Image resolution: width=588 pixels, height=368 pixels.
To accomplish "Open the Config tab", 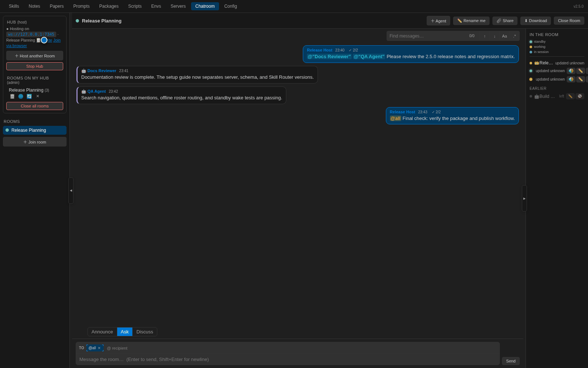I will click(x=230, y=6).
